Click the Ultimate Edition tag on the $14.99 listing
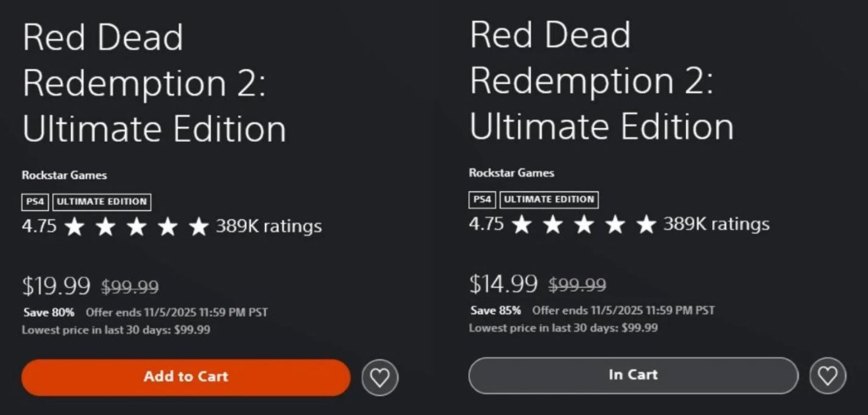 point(549,199)
